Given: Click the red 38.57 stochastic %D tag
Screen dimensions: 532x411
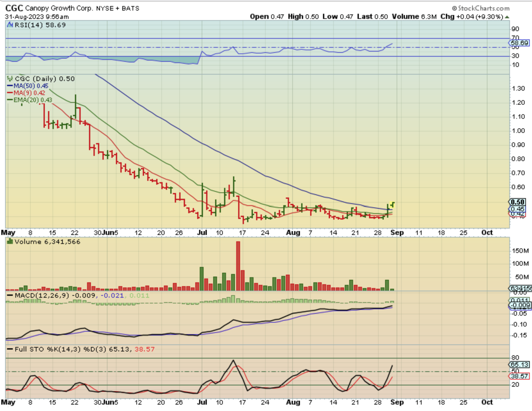Looking at the screenshot, I should 519,376.
